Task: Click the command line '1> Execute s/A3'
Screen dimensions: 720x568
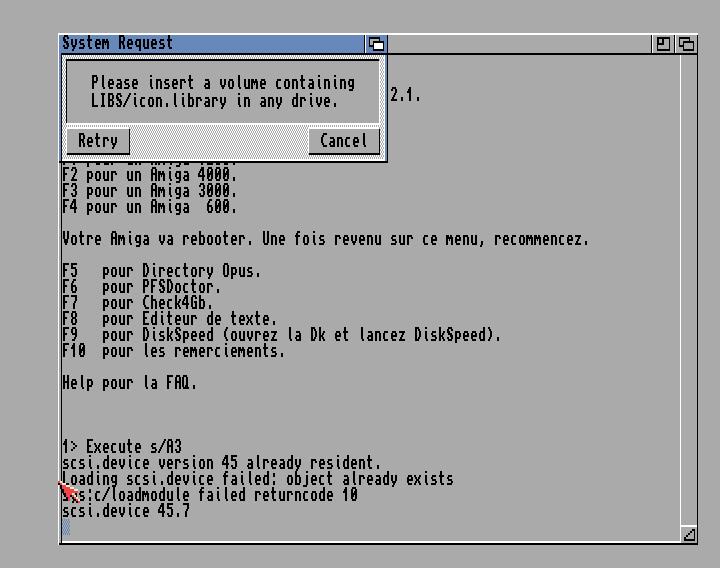Action: (x=122, y=447)
